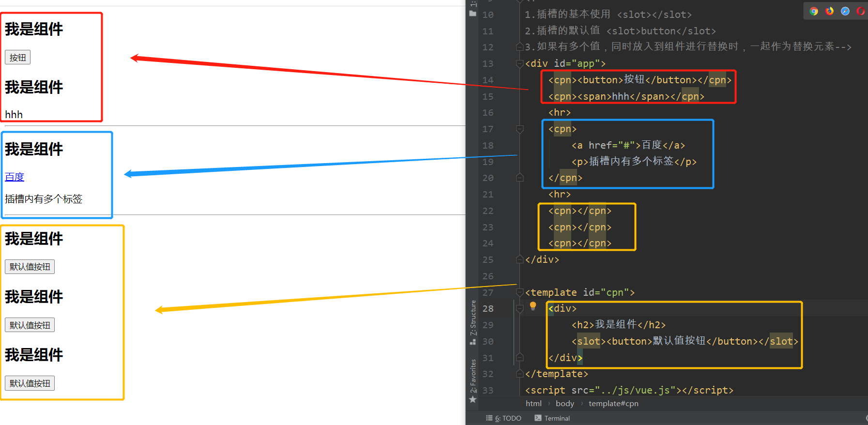The image size is (868, 425).
Task: Collapse the template fold at line 27
Action: [520, 292]
